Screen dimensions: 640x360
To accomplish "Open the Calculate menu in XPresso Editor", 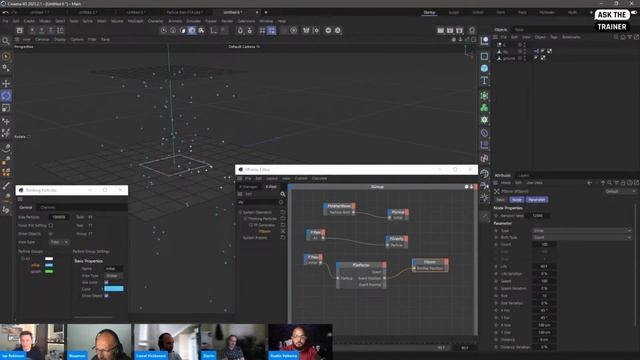I will tap(320, 178).
